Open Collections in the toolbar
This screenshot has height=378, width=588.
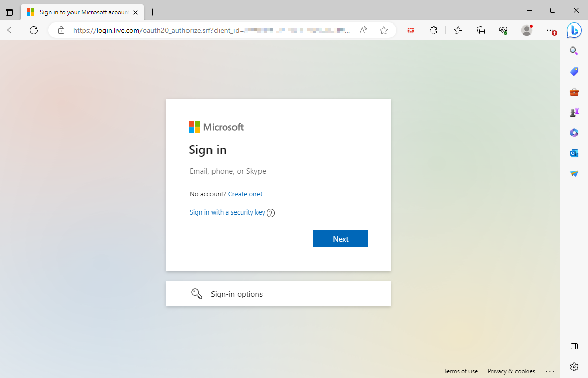click(480, 30)
